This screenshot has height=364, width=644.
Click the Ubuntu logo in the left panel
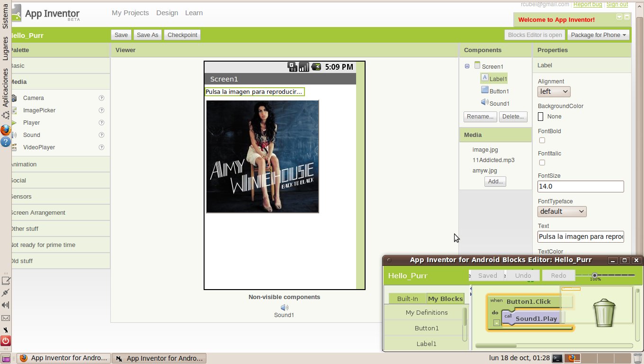coord(6,115)
